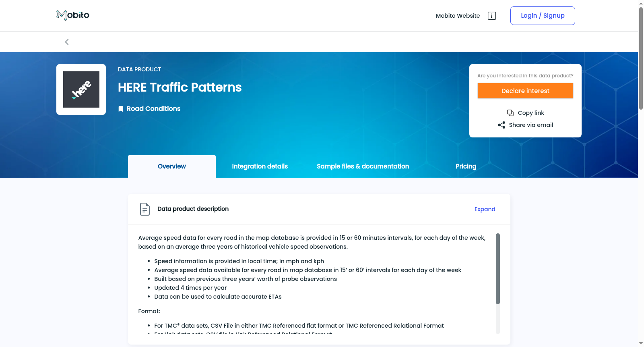Click the 'For TMC* data sets, CSV File' bullet

[x=299, y=326]
